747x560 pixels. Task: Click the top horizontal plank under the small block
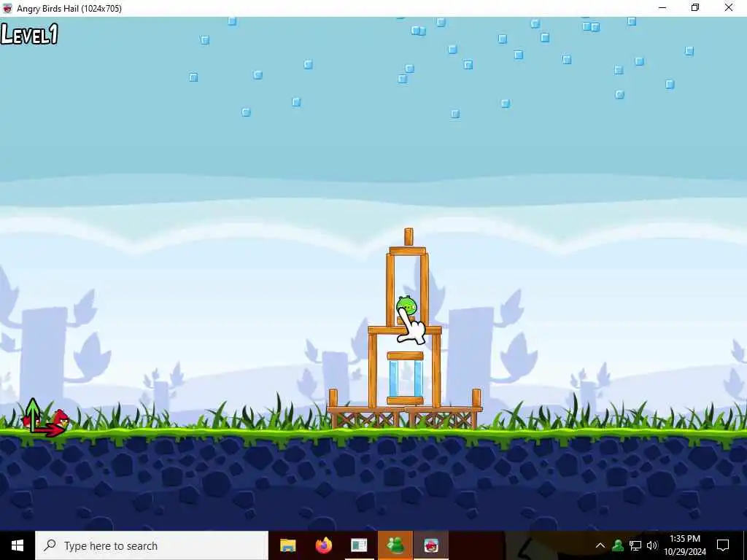407,251
